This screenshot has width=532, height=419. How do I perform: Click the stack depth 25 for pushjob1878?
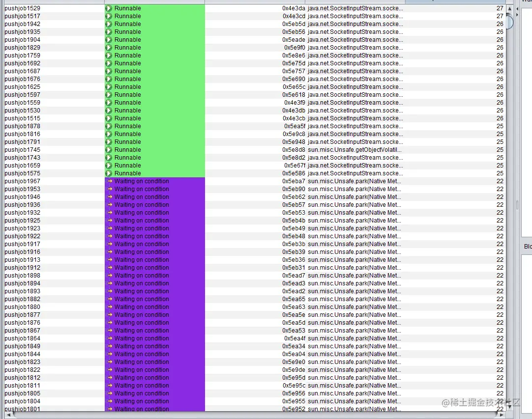500,126
